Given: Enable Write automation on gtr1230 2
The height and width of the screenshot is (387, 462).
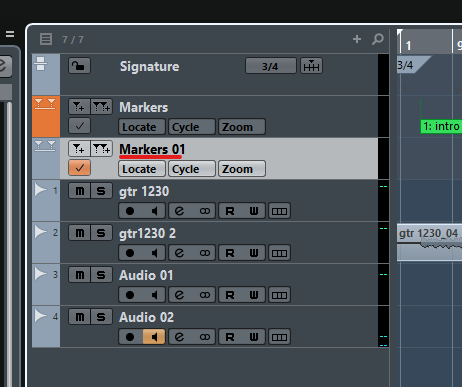Looking at the screenshot, I should coord(254,253).
